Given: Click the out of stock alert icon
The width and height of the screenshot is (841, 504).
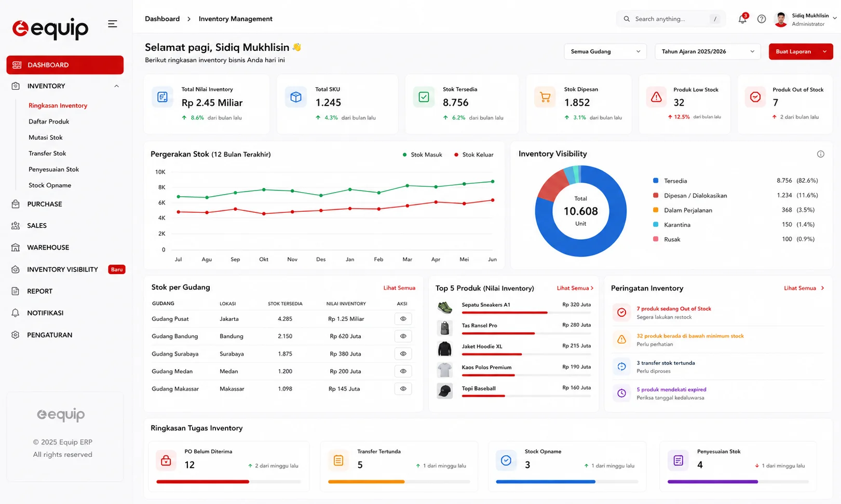Looking at the screenshot, I should pos(621,312).
